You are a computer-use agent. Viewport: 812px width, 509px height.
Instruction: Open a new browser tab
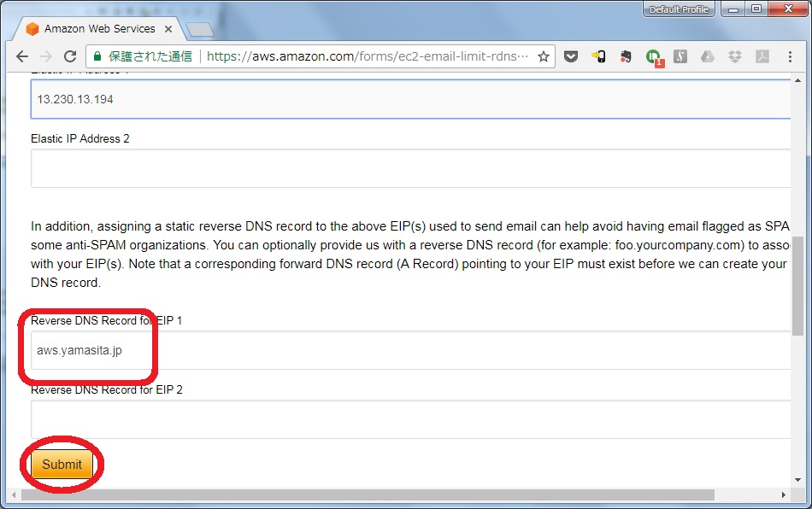pyautogui.click(x=200, y=30)
